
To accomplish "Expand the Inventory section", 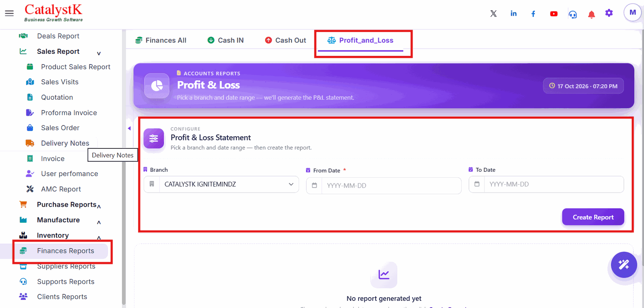I will tap(99, 237).
